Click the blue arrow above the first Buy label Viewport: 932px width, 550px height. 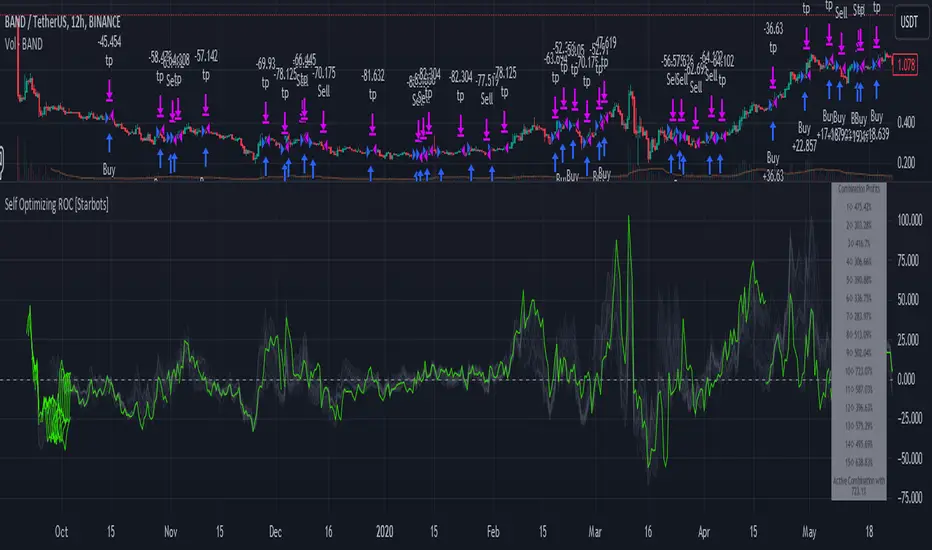pyautogui.click(x=108, y=145)
